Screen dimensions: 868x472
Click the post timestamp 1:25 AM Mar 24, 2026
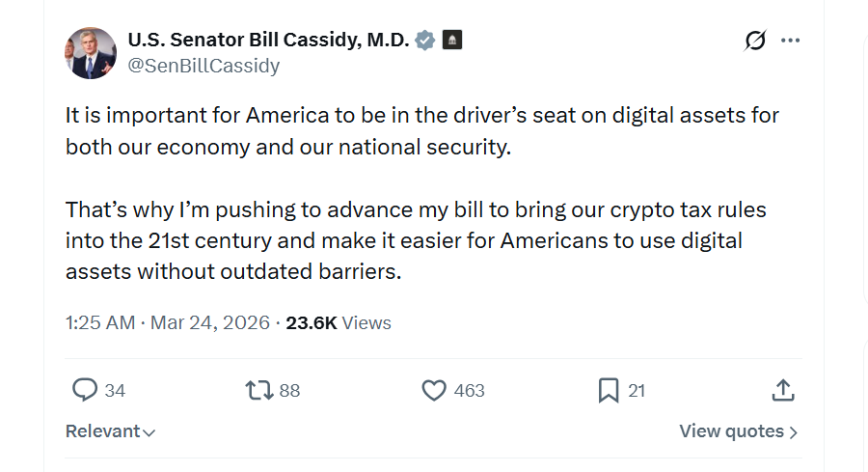[168, 322]
